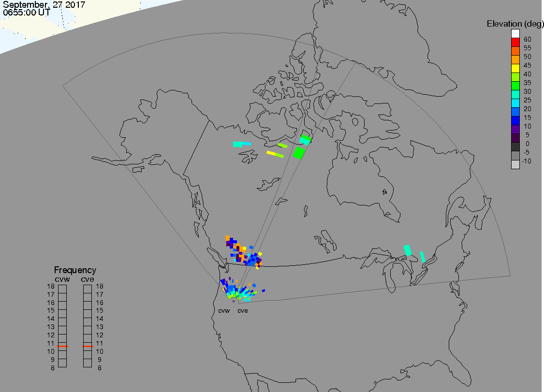The width and height of the screenshot is (544, 392).
Task: Click the 'Frequency' heading
Action: (75, 270)
